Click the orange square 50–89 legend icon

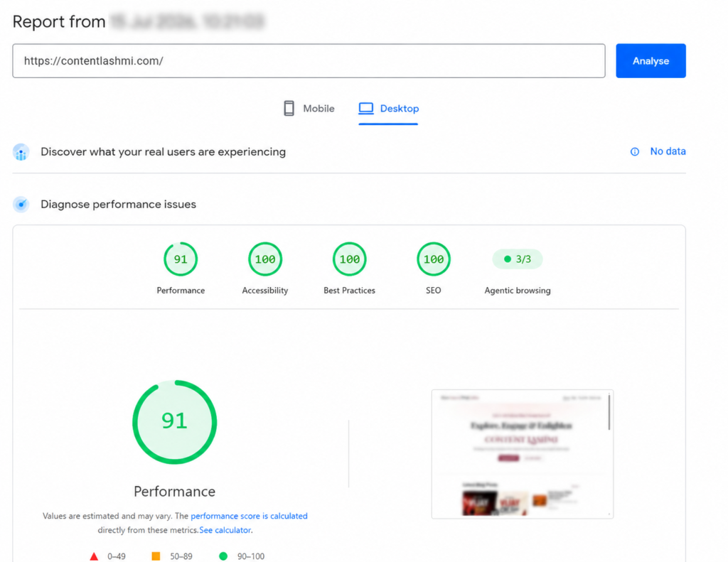(156, 556)
